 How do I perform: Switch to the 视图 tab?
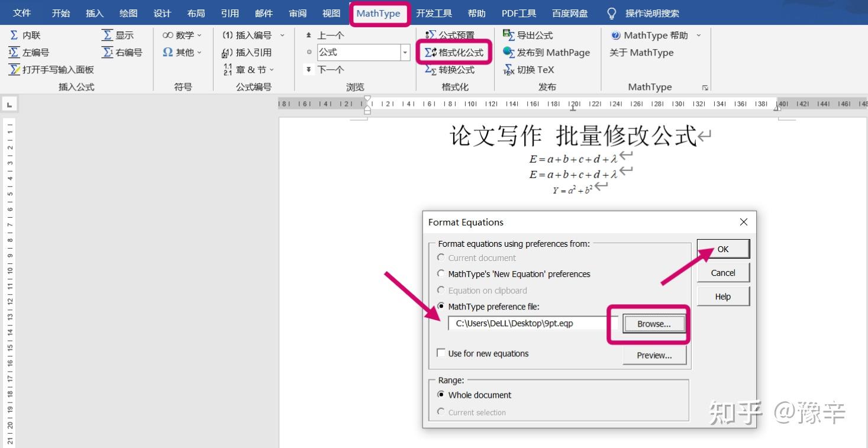331,13
